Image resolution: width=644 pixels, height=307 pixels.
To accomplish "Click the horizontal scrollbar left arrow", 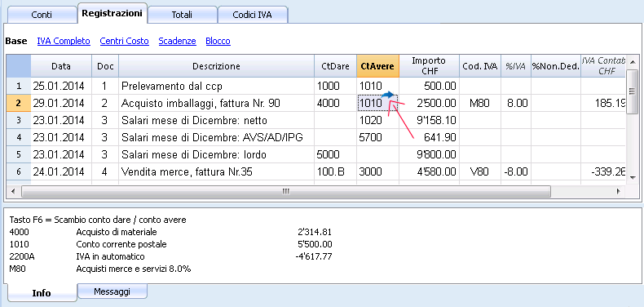I will 12,191.
